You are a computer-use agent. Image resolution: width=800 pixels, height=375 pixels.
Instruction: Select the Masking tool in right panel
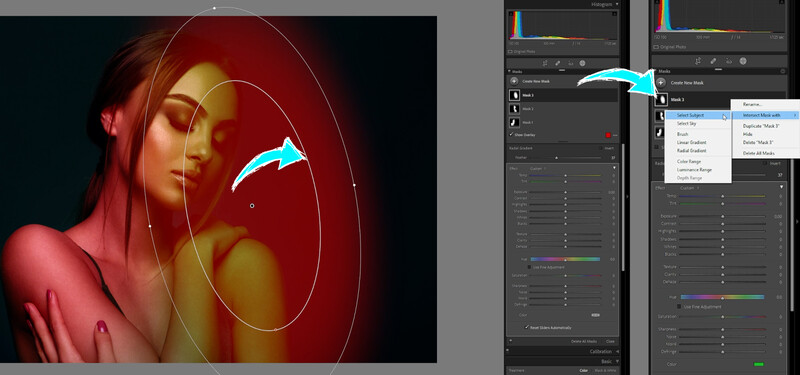pos(743,61)
